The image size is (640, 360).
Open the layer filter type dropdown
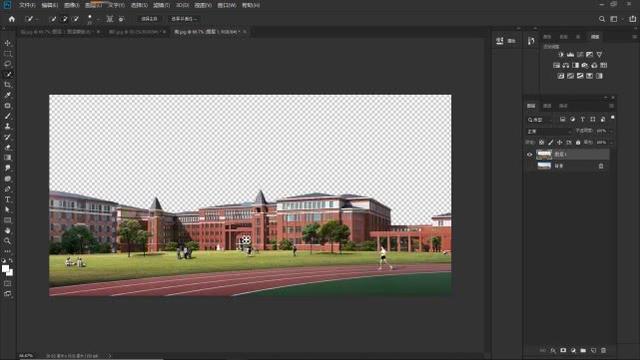coord(540,120)
